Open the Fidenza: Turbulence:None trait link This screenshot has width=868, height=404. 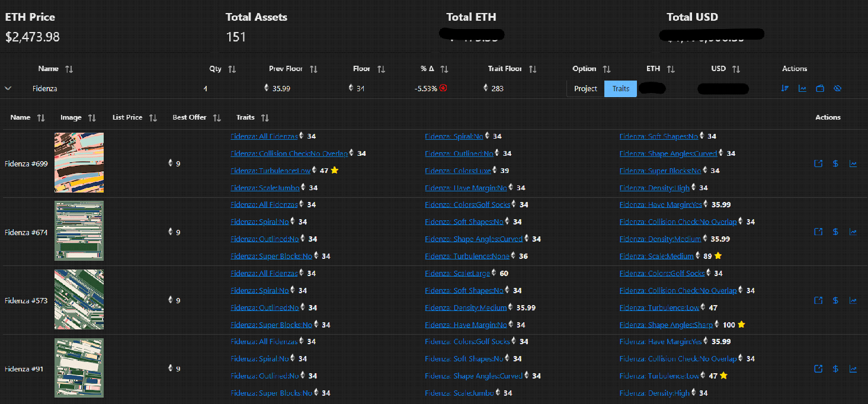(467, 256)
